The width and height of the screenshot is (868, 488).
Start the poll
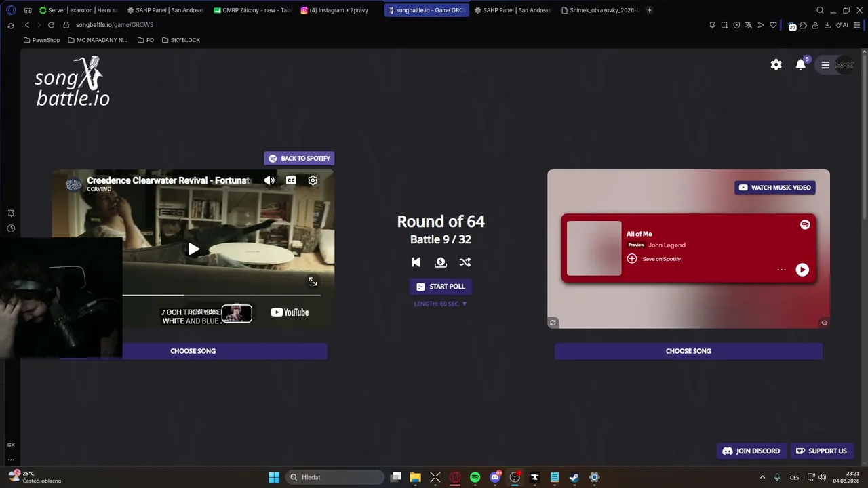coord(441,287)
